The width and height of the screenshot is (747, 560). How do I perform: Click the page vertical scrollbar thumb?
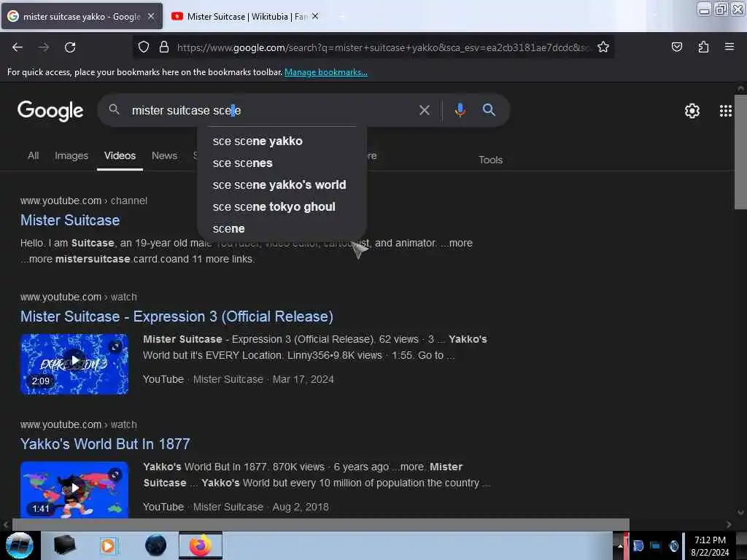tap(740, 152)
